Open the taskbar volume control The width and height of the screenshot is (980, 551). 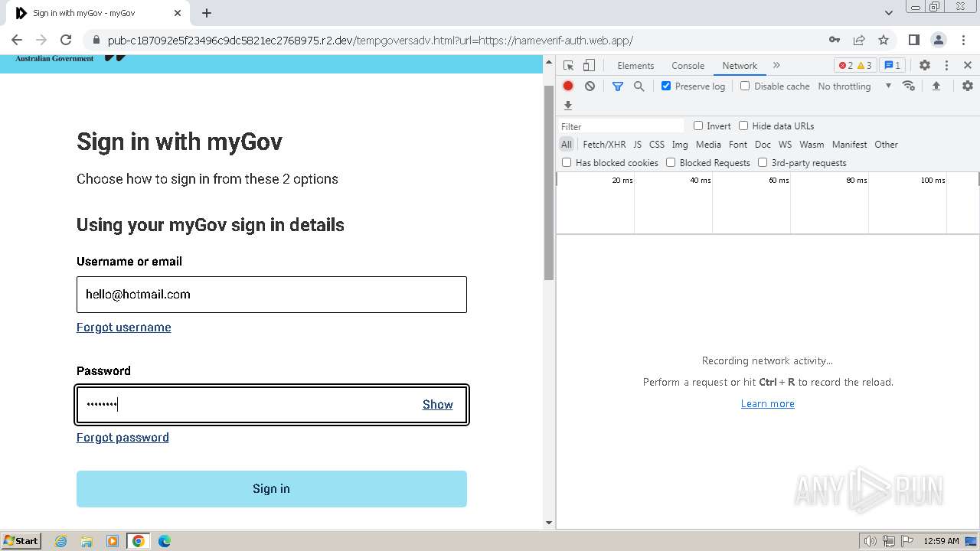point(871,541)
